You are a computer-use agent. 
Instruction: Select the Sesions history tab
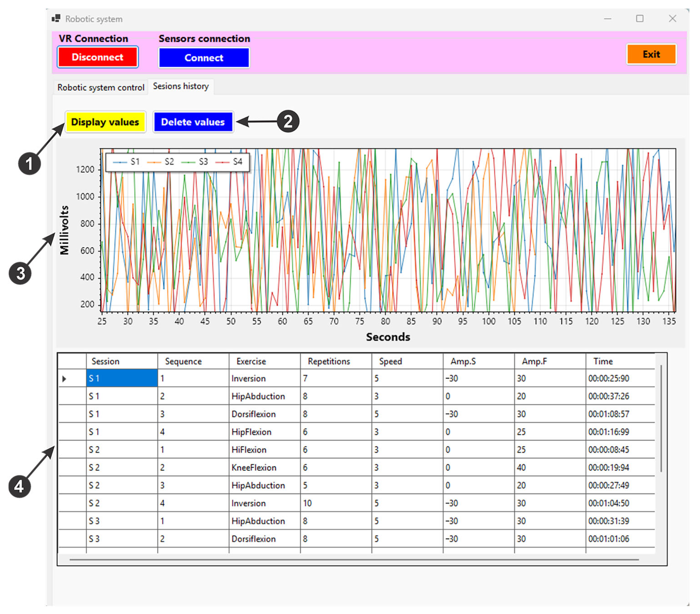click(181, 86)
